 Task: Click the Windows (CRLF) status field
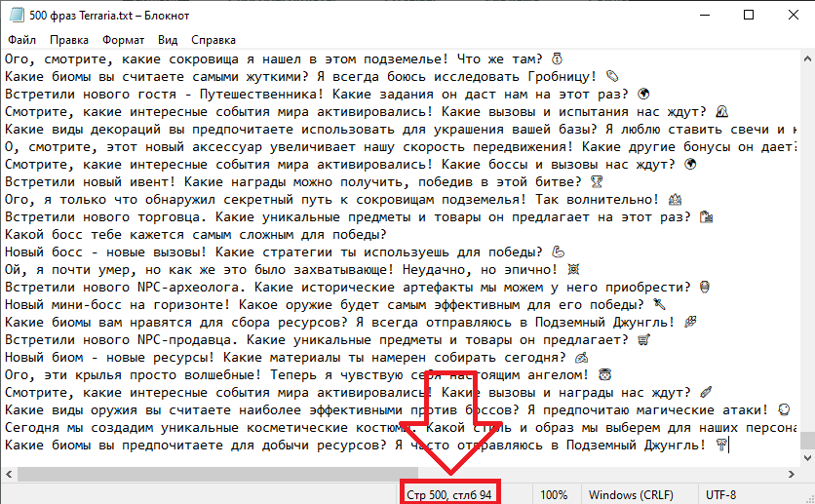631,494
